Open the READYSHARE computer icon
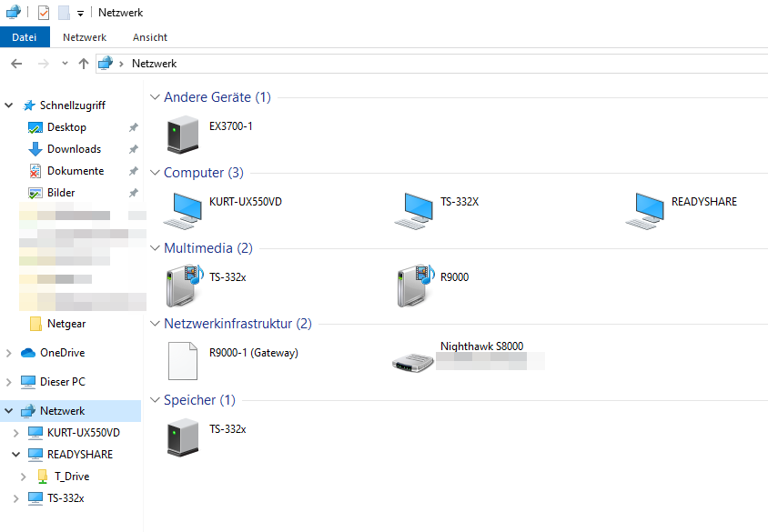 646,209
